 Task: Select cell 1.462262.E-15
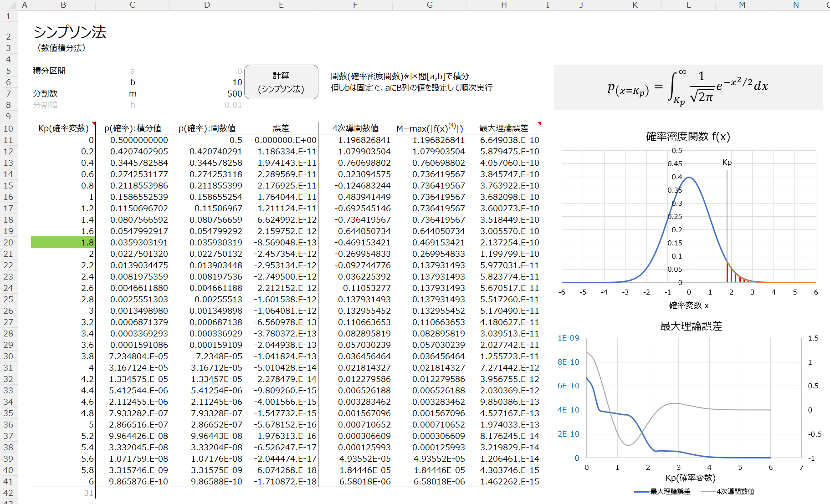tap(504, 481)
